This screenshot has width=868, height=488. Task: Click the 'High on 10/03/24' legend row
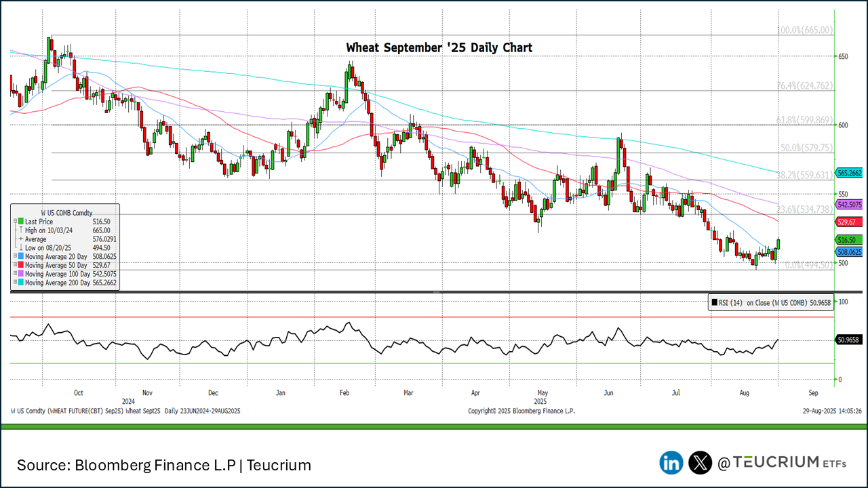64,230
